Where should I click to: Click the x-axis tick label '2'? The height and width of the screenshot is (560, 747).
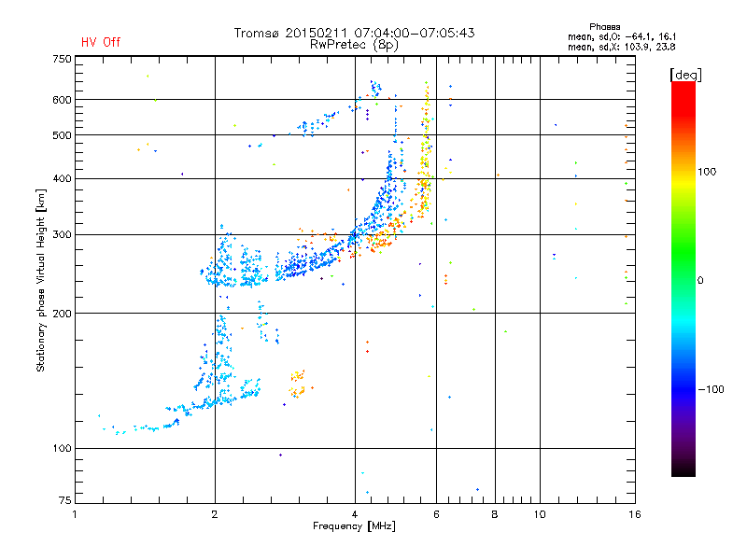[x=215, y=514]
